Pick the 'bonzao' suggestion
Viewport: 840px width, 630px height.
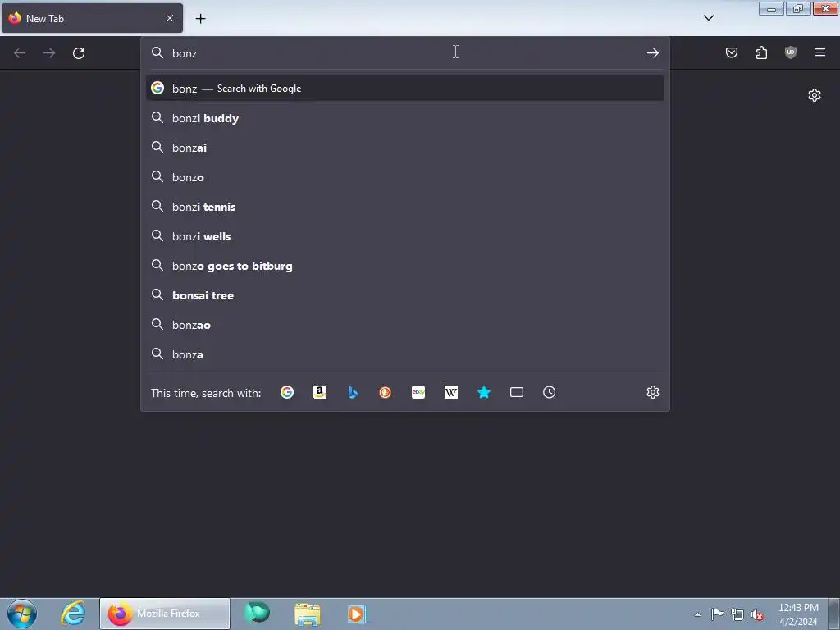(405, 325)
